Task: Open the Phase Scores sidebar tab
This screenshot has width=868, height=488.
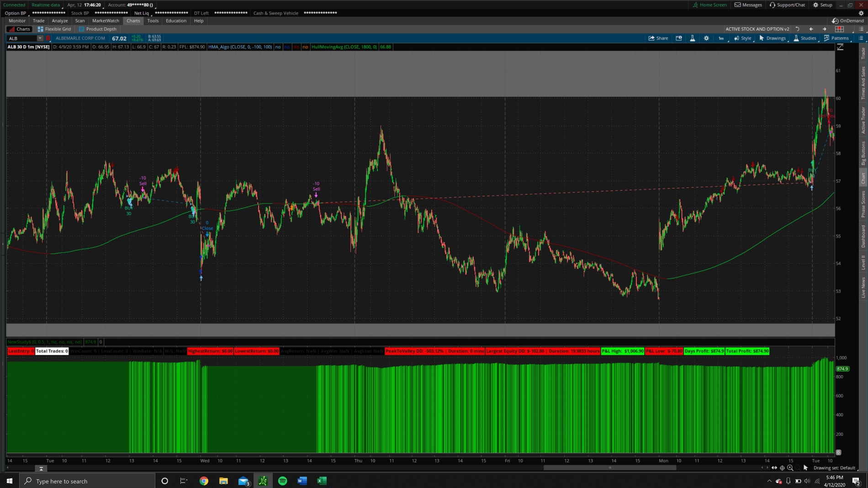Action: (x=863, y=204)
